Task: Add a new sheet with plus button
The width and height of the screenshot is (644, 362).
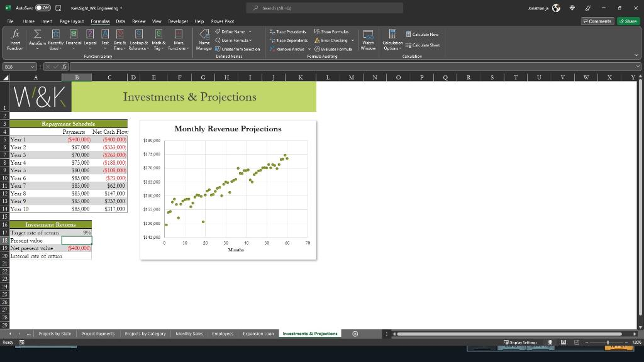Action: point(355,334)
